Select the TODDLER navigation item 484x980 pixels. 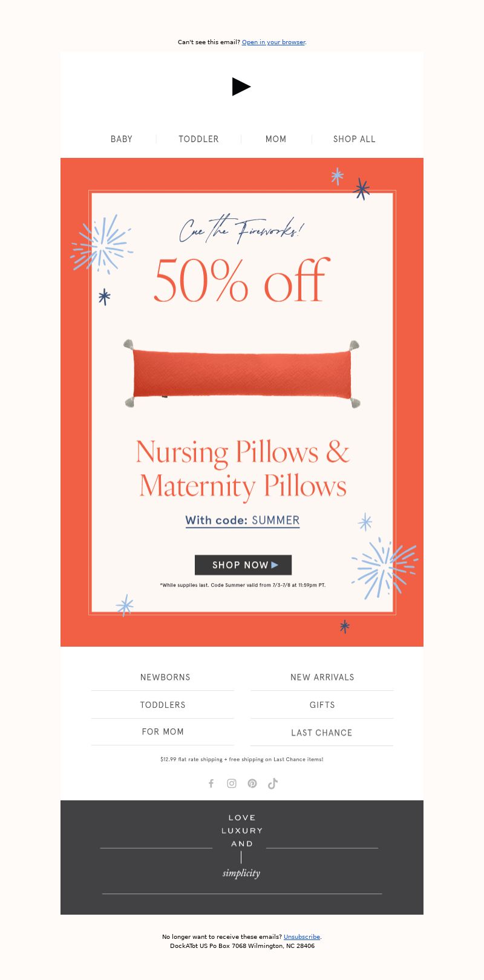pyautogui.click(x=198, y=139)
